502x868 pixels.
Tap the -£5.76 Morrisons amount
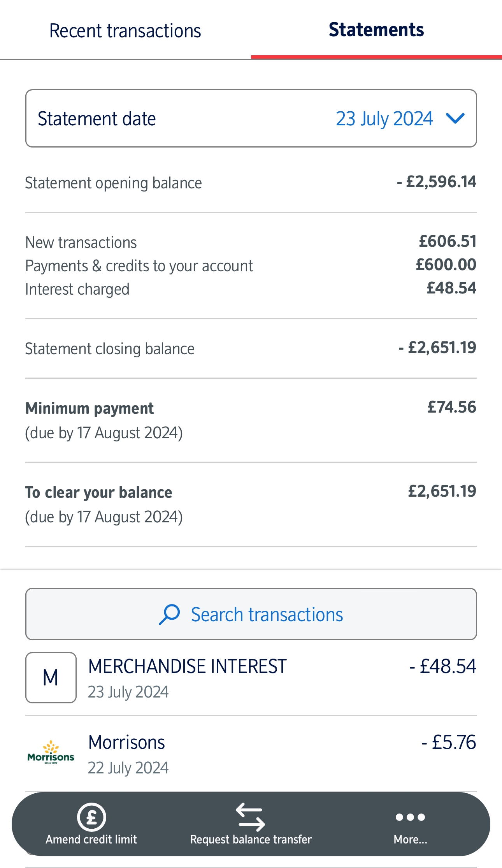pyautogui.click(x=449, y=742)
